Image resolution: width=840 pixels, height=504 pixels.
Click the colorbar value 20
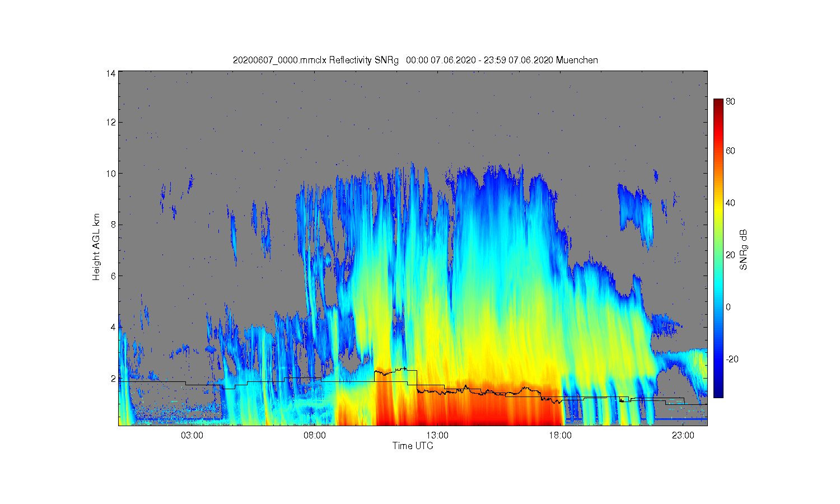[x=730, y=255]
